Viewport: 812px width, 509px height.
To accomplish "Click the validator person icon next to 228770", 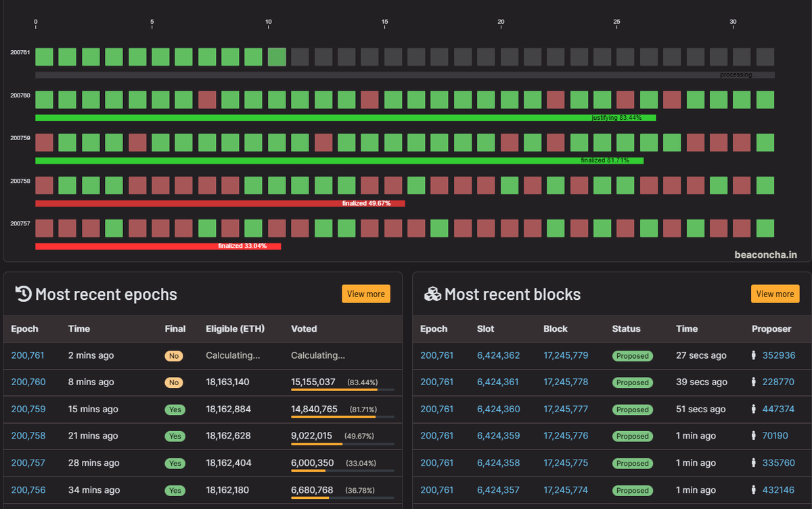I will click(x=755, y=382).
